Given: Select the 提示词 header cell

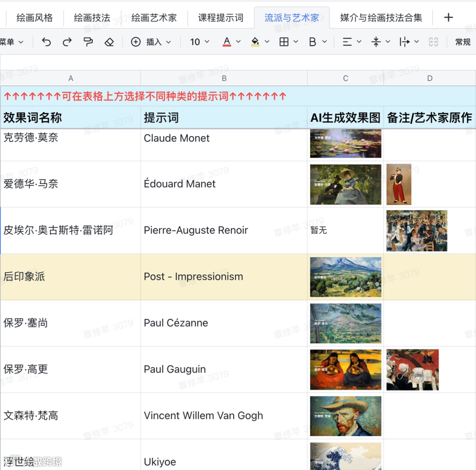Looking at the screenshot, I should (224, 118).
